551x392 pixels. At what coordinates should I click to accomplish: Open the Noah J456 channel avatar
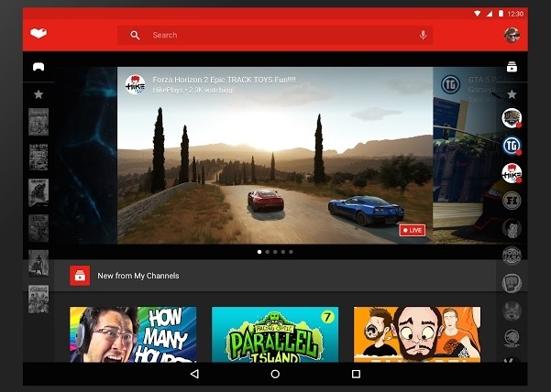(x=512, y=256)
